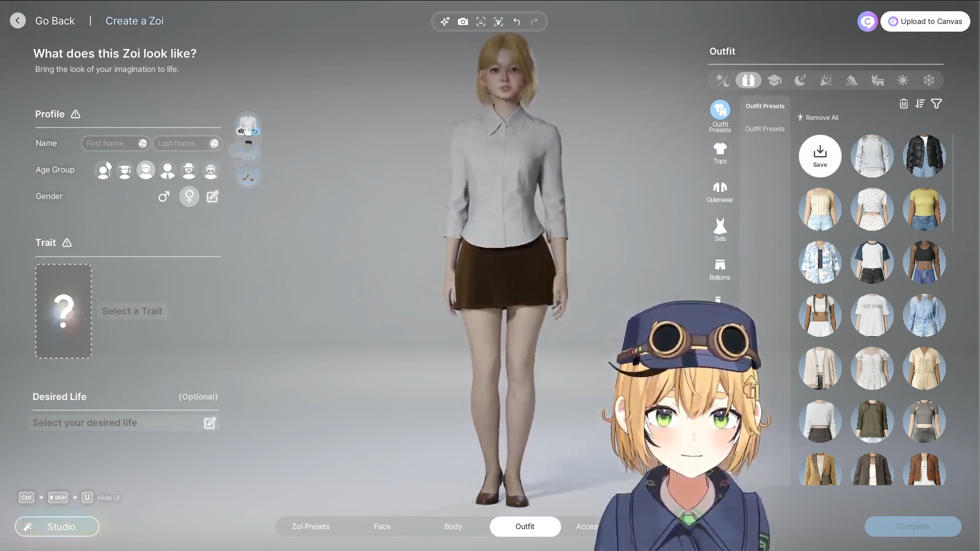Take a screenshot with camera icon
980x551 pixels.
[x=462, y=21]
